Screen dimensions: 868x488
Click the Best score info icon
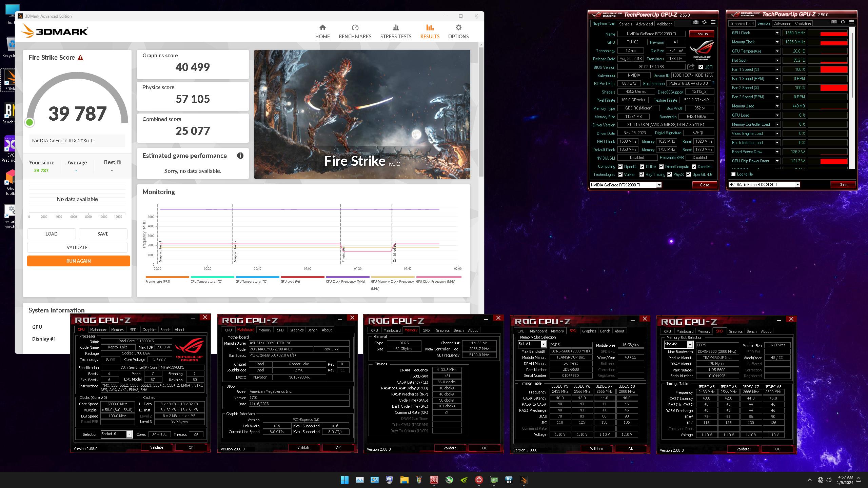coord(119,162)
